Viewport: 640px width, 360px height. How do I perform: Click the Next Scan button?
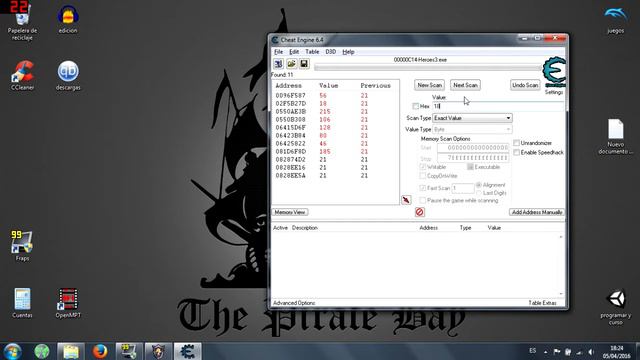(x=465, y=85)
